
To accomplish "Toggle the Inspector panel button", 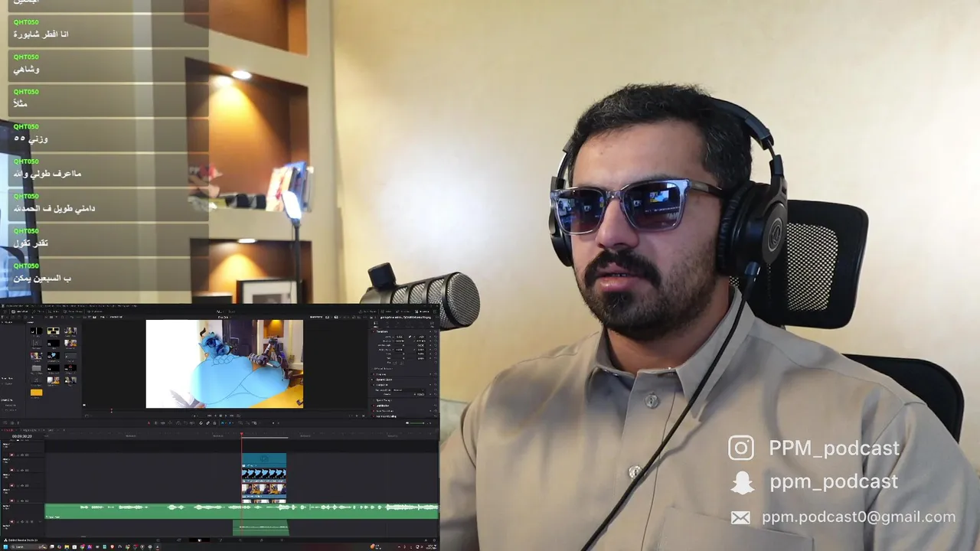I will tap(423, 311).
